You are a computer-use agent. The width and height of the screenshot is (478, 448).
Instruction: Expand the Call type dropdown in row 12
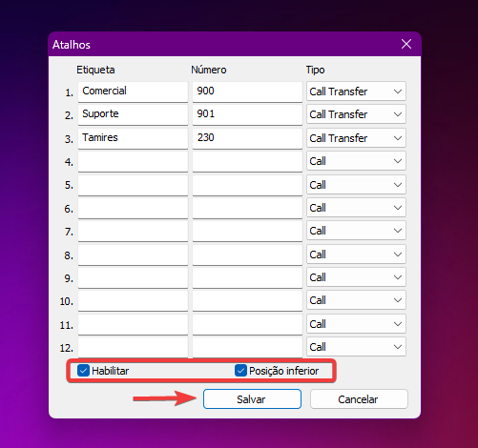click(x=356, y=347)
